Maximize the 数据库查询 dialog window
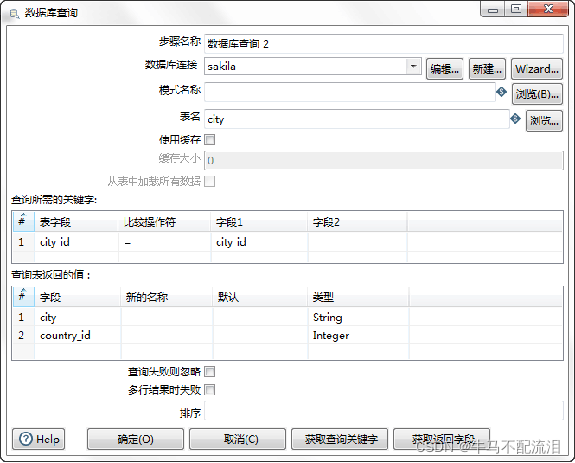The width and height of the screenshot is (575, 463). (x=516, y=9)
